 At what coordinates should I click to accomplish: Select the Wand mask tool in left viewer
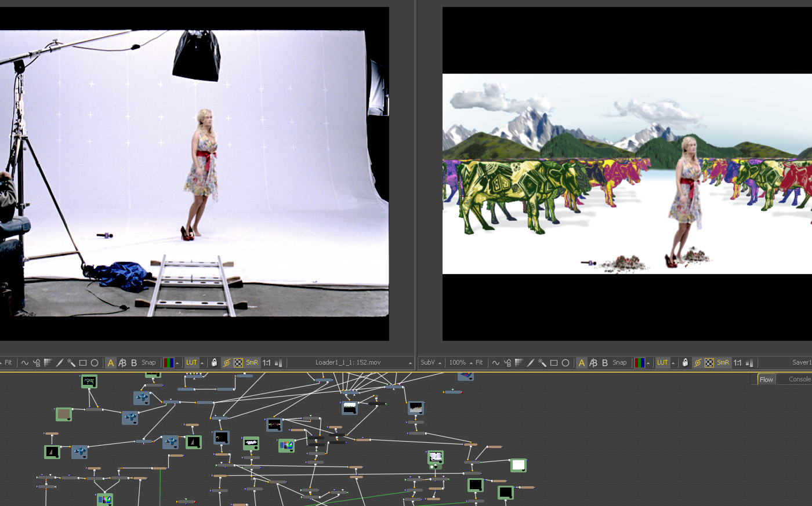(x=71, y=363)
